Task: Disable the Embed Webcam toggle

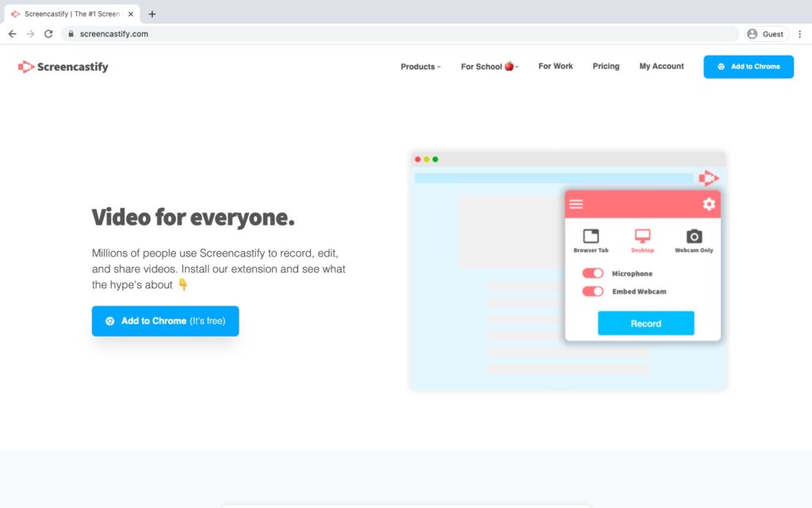Action: click(x=592, y=291)
